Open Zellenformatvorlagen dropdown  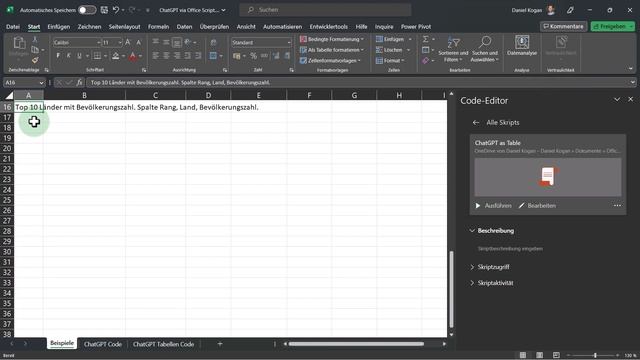331,60
